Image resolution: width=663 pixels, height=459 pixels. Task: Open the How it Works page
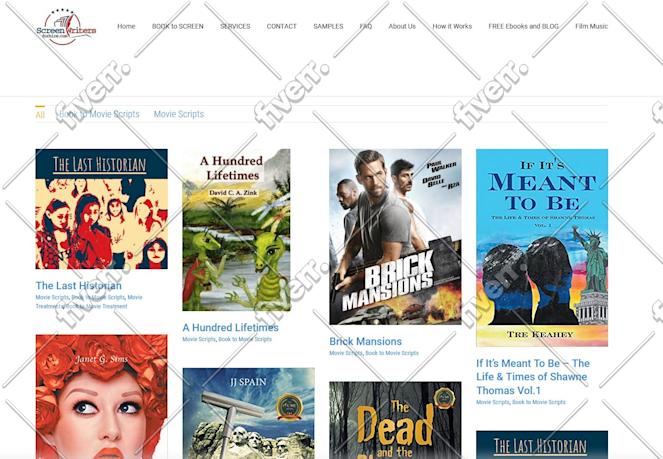click(x=452, y=26)
